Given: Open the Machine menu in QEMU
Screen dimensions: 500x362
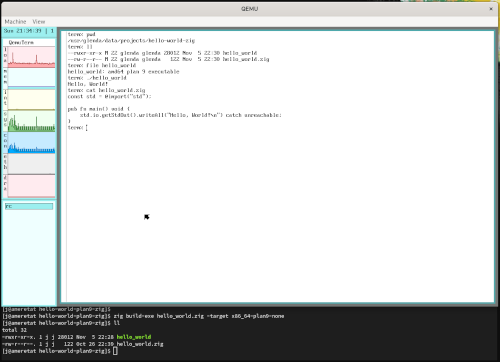Looking at the screenshot, I should (15, 22).
